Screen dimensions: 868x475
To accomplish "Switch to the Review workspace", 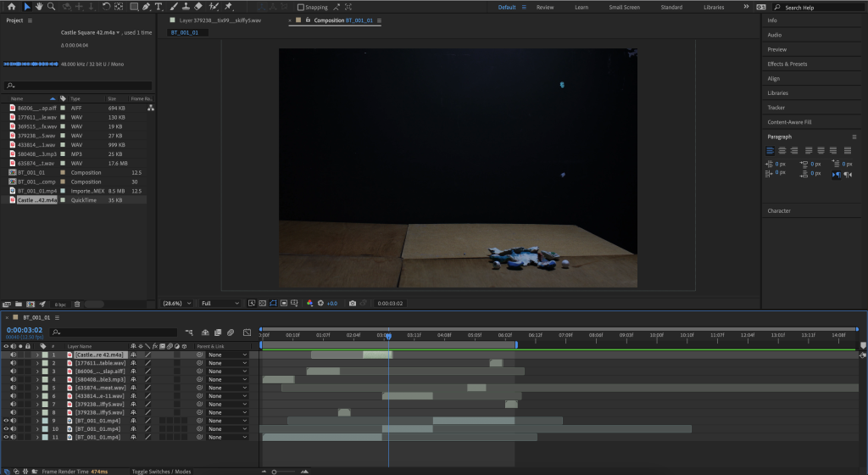I will 545,7.
